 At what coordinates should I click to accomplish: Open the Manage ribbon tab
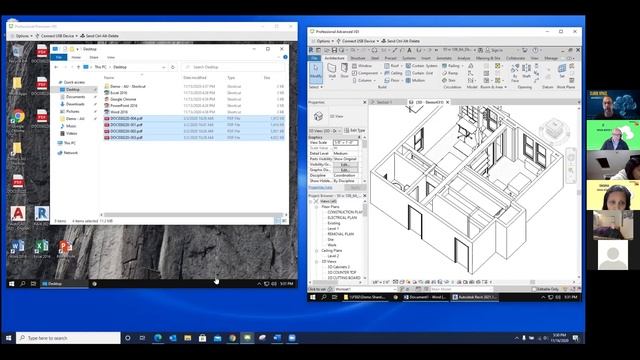551,58
